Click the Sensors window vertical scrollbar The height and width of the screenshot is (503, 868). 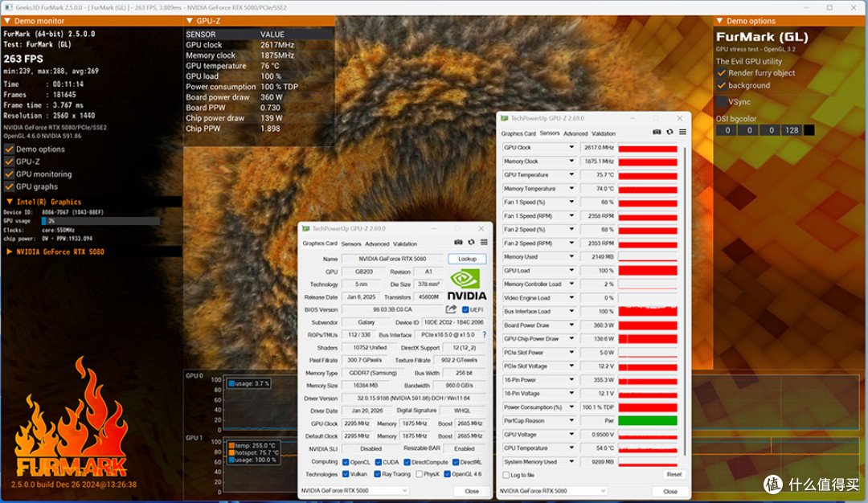point(684,301)
